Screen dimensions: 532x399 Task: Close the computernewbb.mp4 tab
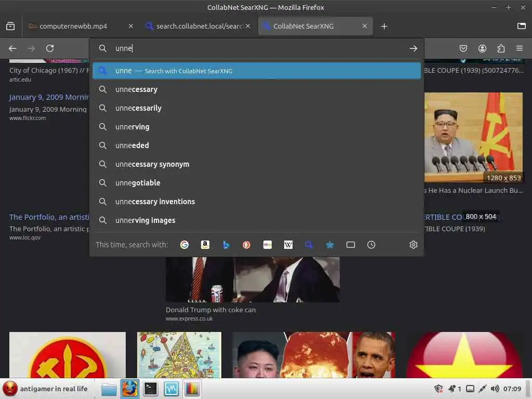131,26
